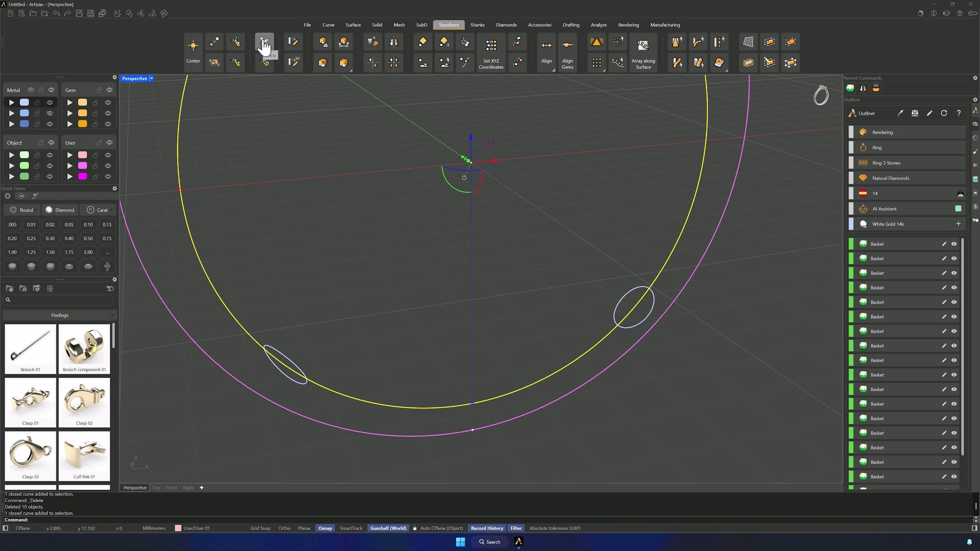
Task: Switch to the Rendering ribbon tab
Action: pyautogui.click(x=628, y=25)
